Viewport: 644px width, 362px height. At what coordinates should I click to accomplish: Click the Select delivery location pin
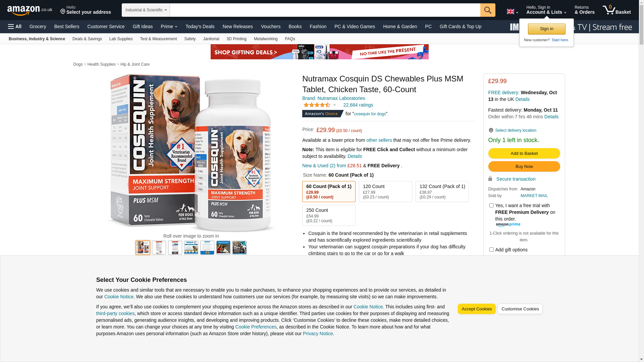(491, 130)
